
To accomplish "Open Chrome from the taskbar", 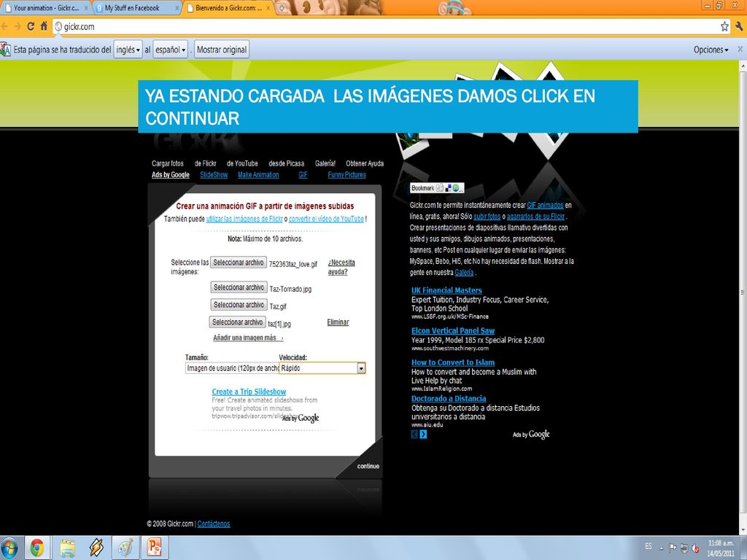I will pyautogui.click(x=37, y=548).
